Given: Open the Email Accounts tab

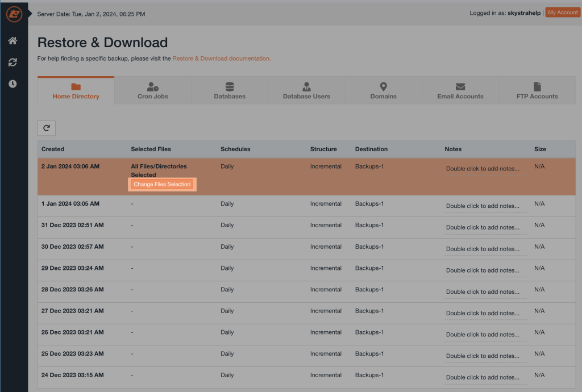Looking at the screenshot, I should [460, 91].
